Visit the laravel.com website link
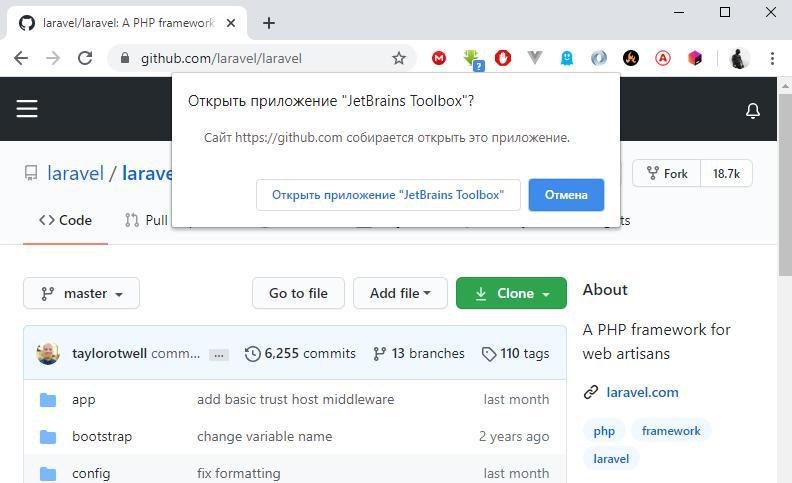Screen dimensions: 792x483 point(642,392)
